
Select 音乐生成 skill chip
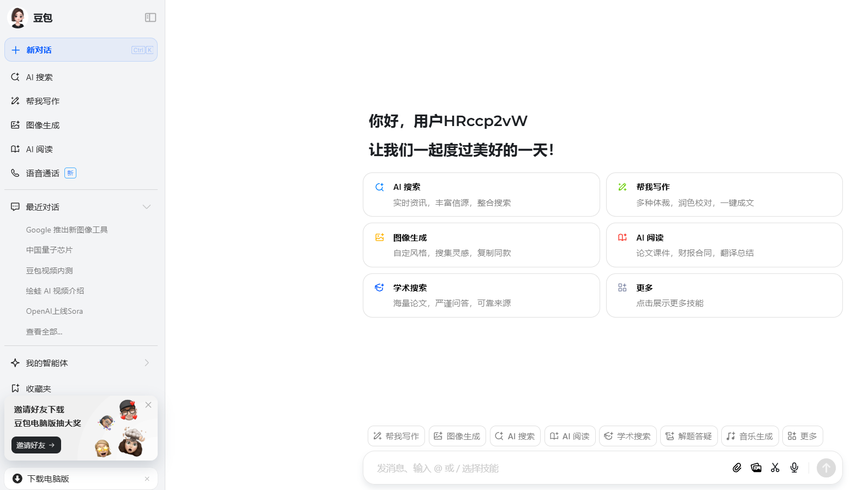point(750,436)
